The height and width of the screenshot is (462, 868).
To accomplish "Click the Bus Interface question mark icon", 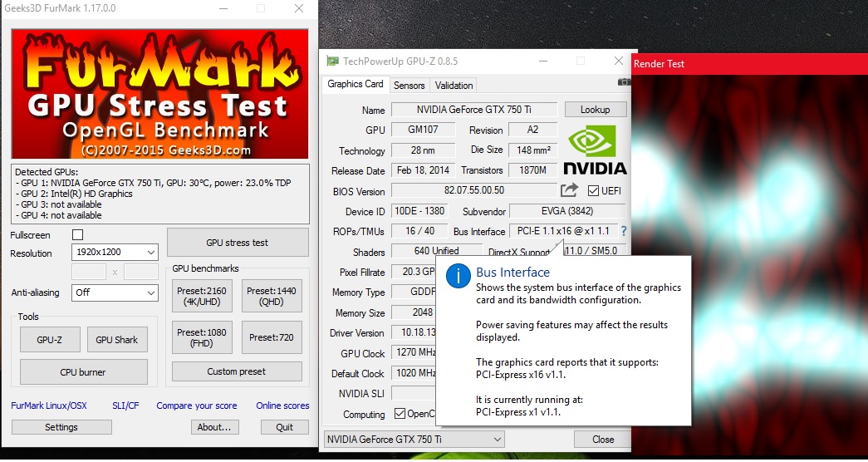I will click(x=624, y=231).
